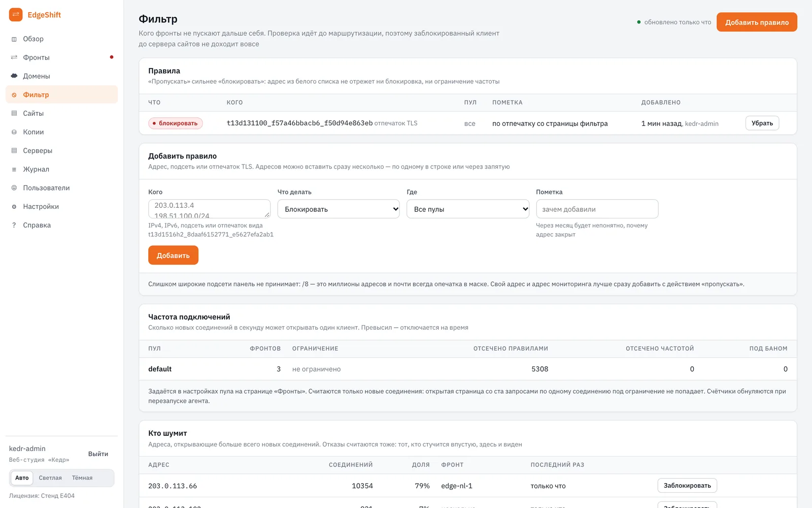Focus the Кого address textarea

coord(209,209)
